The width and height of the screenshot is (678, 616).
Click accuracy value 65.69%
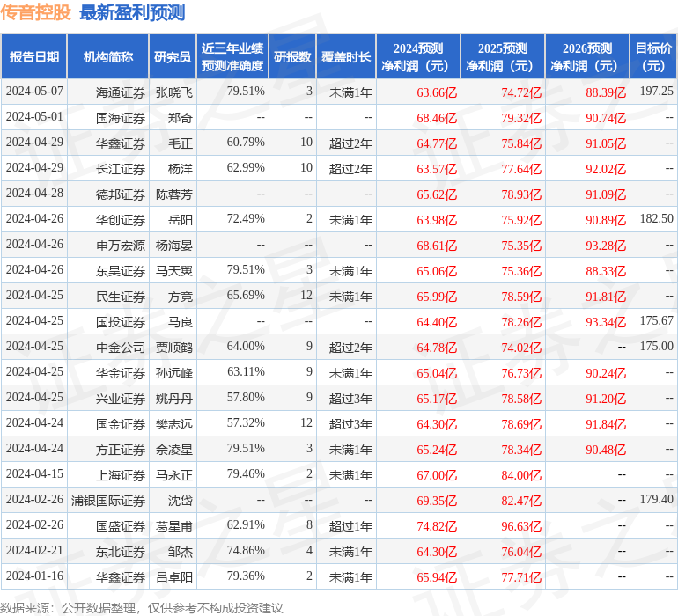point(246,295)
